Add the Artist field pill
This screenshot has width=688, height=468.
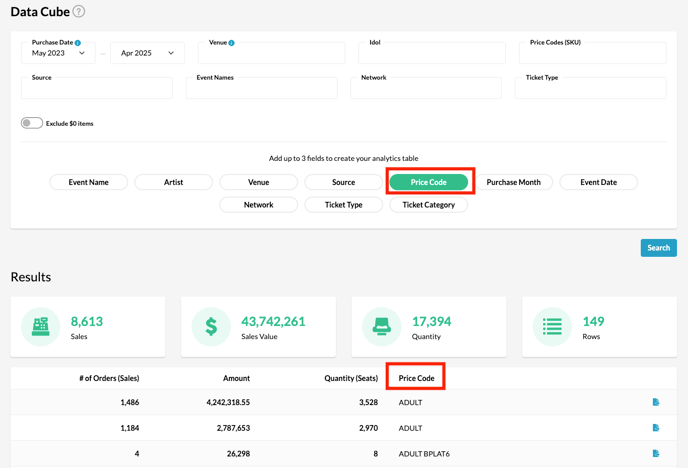coord(174,182)
